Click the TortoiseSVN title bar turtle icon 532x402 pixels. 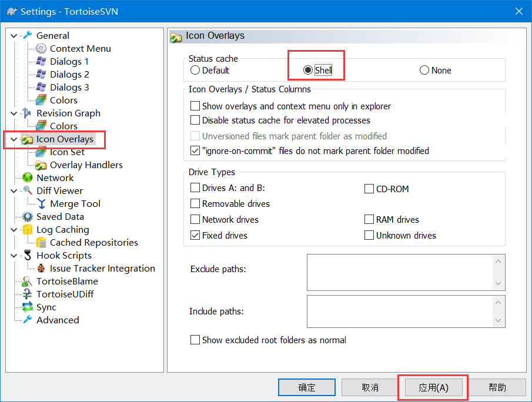tap(12, 11)
